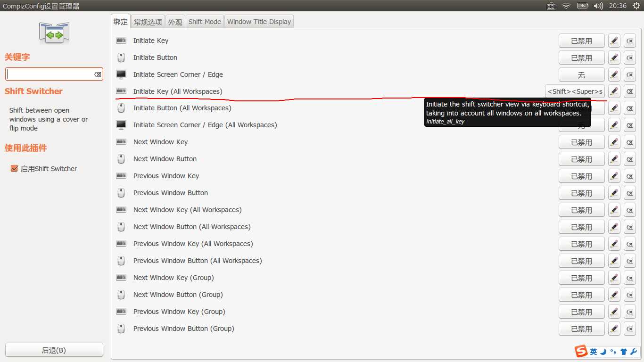The image size is (644, 362).
Task: Open the system settings gear menu
Action: coord(636,6)
